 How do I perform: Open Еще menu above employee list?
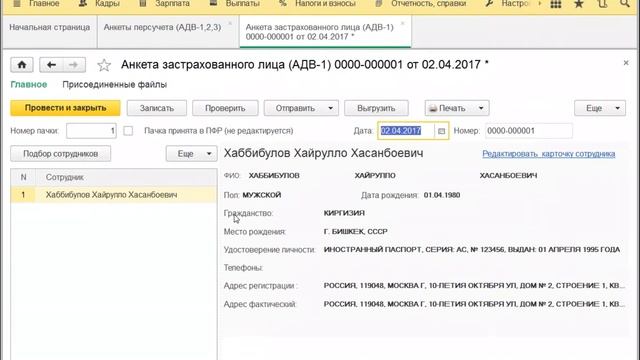[x=191, y=154]
